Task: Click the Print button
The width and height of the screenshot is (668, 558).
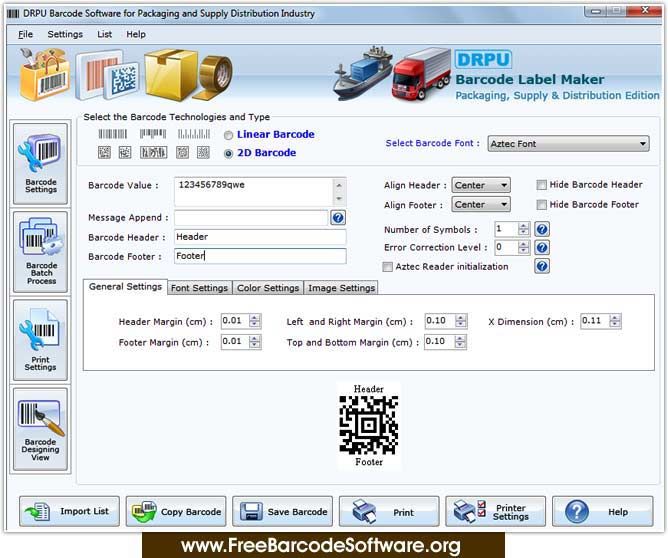Action: pos(389,511)
